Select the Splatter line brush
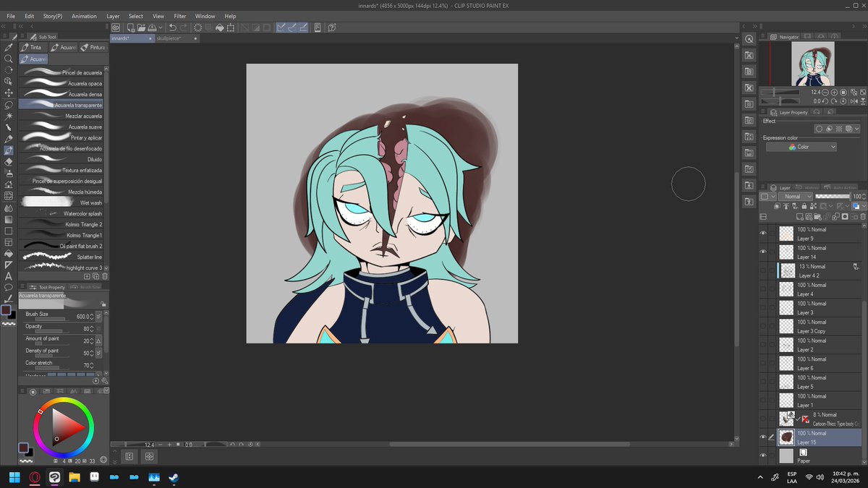Image resolution: width=868 pixels, height=488 pixels. (x=62, y=257)
